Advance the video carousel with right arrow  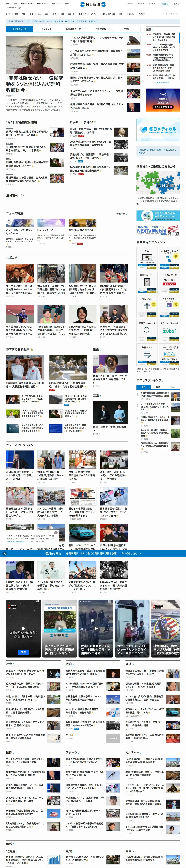tap(177, 628)
